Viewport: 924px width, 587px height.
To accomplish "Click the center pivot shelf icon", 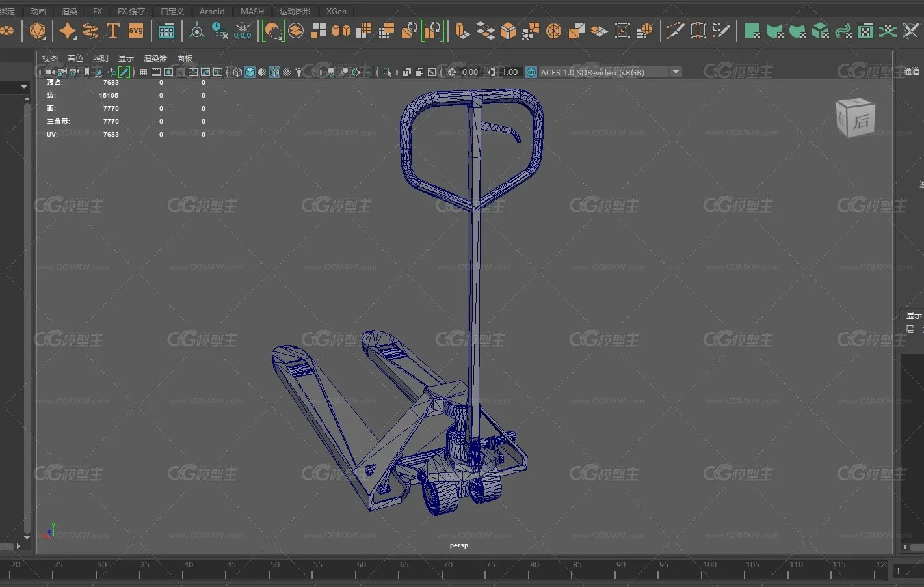I will pyautogui.click(x=196, y=31).
